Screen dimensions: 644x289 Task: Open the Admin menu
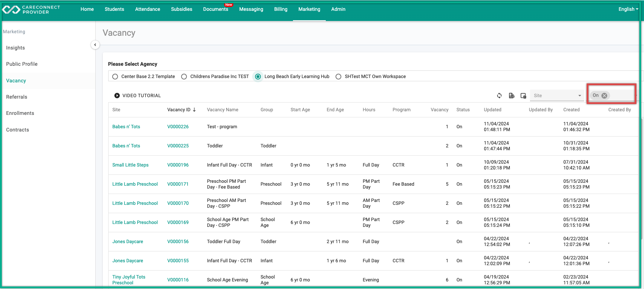pyautogui.click(x=338, y=9)
